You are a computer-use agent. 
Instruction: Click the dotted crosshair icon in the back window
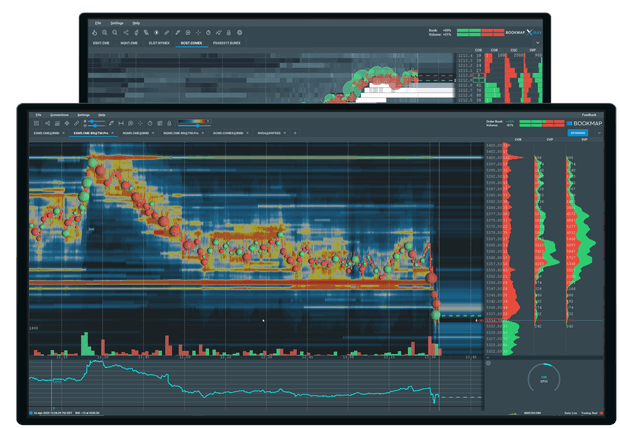[198, 33]
